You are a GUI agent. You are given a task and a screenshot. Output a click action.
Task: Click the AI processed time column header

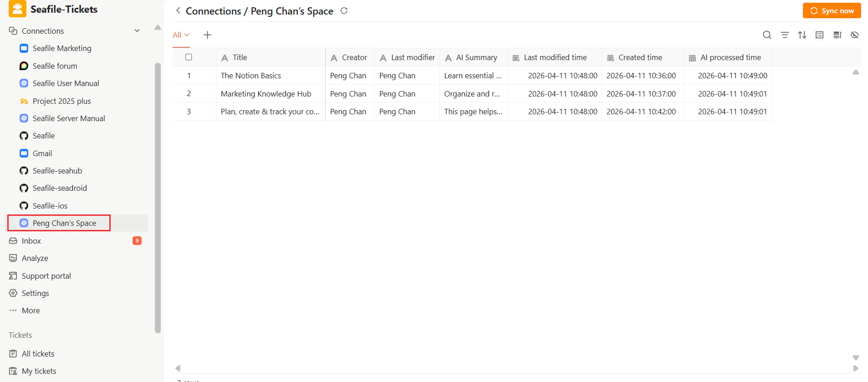(x=728, y=57)
